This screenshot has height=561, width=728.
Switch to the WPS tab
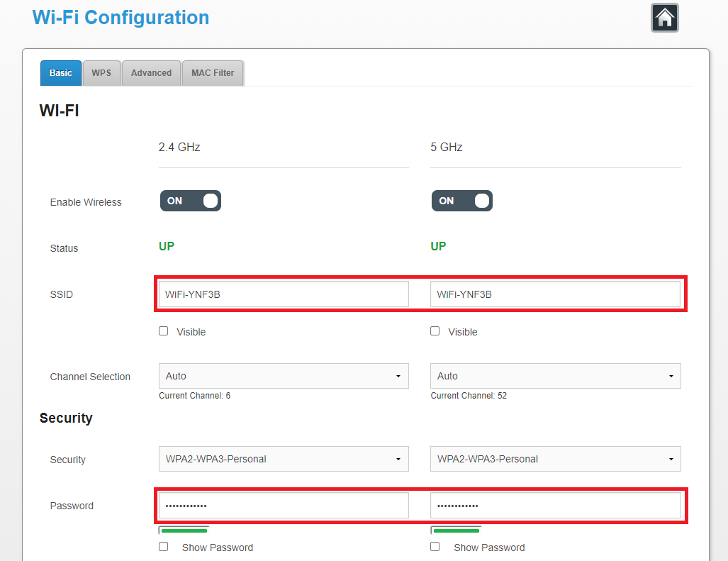point(101,72)
